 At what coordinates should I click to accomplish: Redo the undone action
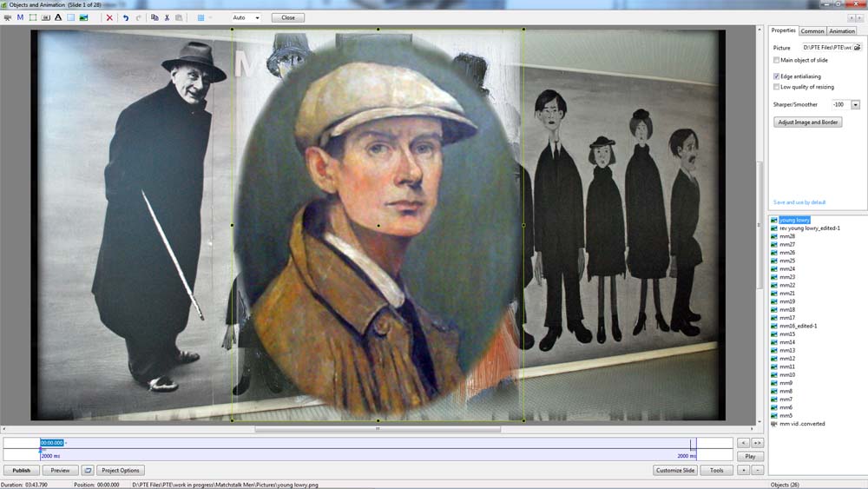[x=138, y=17]
